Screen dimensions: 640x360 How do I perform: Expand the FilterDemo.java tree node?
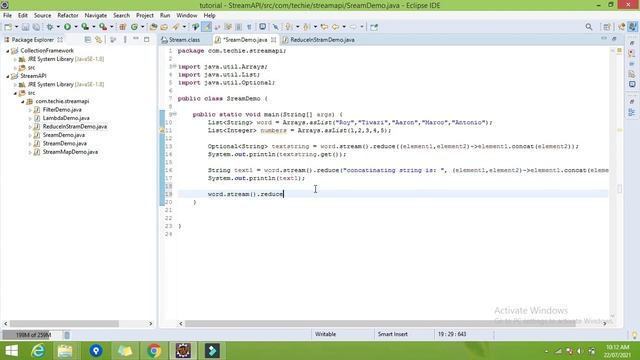point(30,110)
